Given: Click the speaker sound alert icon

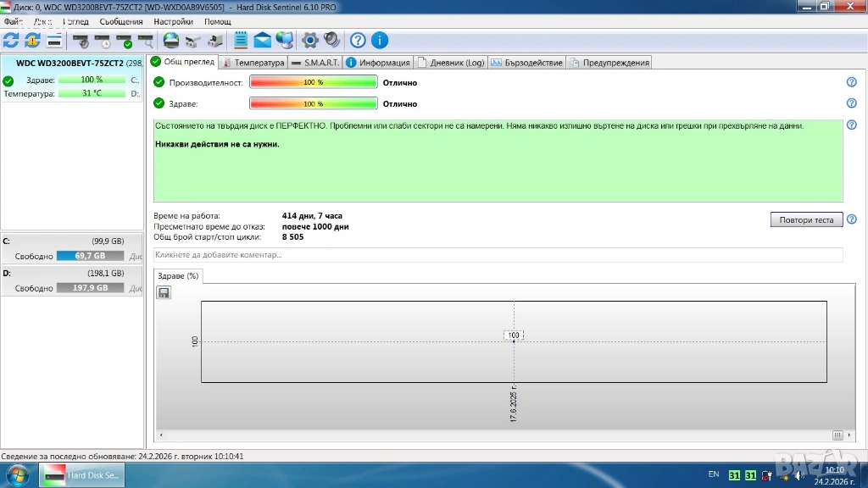Looking at the screenshot, I should [331, 40].
